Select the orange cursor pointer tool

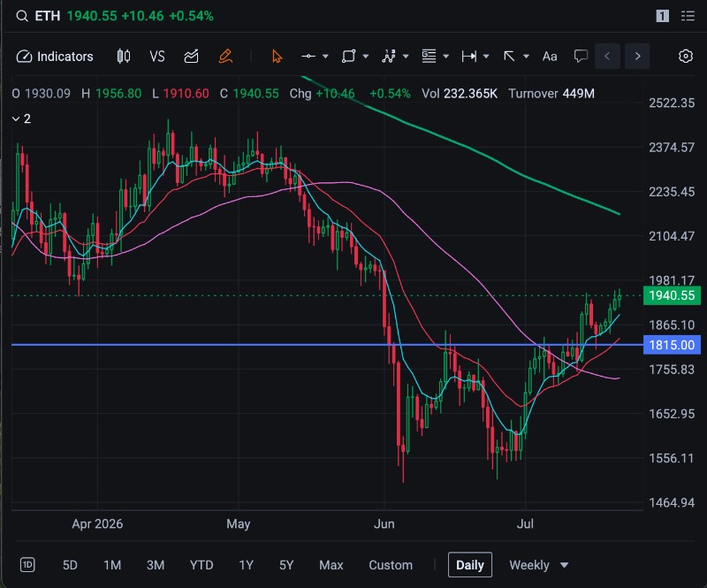(277, 57)
